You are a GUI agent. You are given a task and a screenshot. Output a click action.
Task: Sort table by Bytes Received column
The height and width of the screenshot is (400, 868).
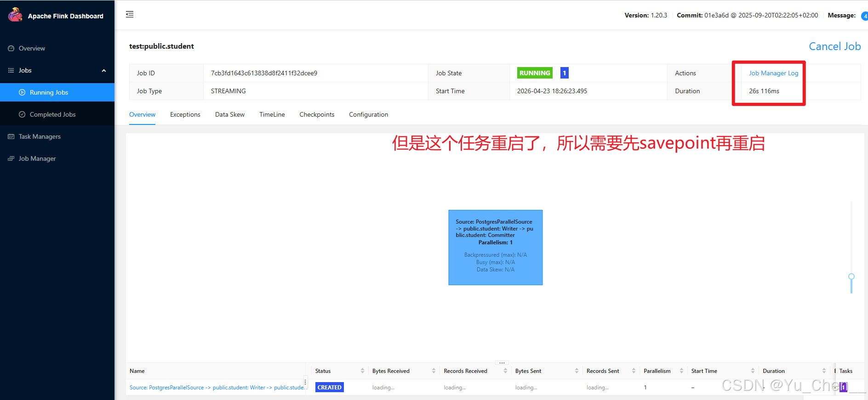tap(434, 371)
